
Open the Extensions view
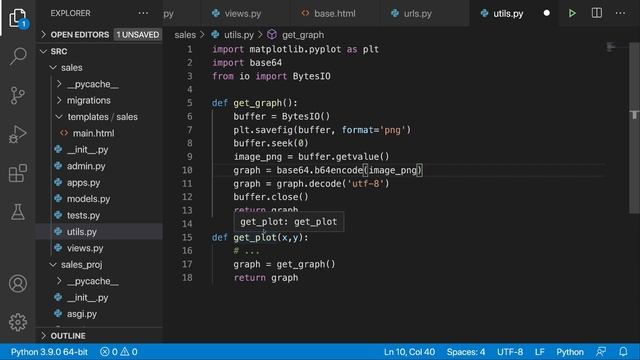point(18,173)
